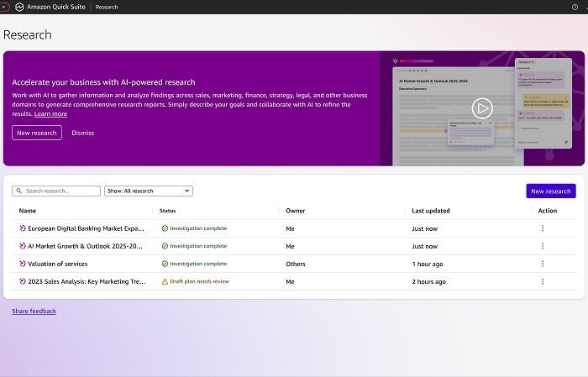This screenshot has width=588, height=377.
Task: Click the warning icon for Draft plan needs review
Action: [165, 281]
